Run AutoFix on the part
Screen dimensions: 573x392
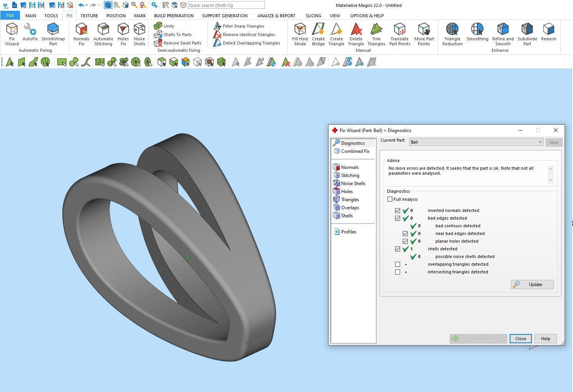tap(30, 32)
